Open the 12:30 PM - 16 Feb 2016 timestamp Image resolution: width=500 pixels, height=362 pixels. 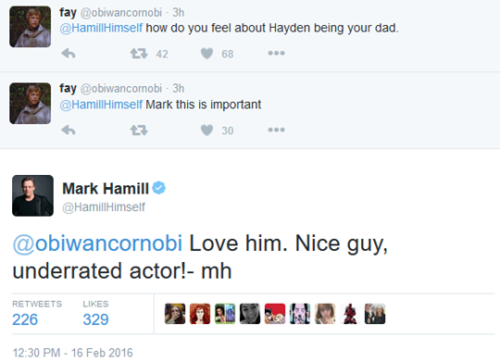(x=73, y=353)
